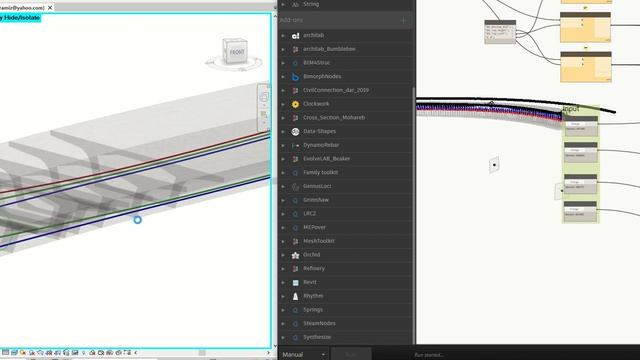640x360 pixels.
Task: Click the Revit horizontal scrollbar thumb
Action: pos(202,353)
